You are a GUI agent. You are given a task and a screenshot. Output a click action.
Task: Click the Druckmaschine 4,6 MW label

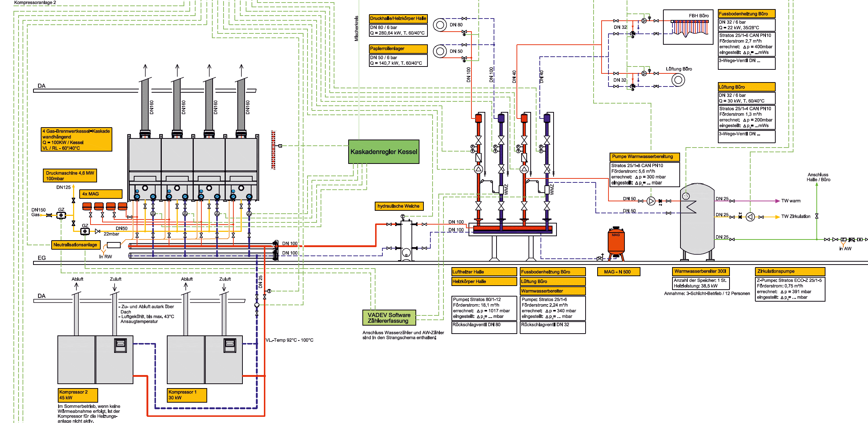(x=70, y=176)
